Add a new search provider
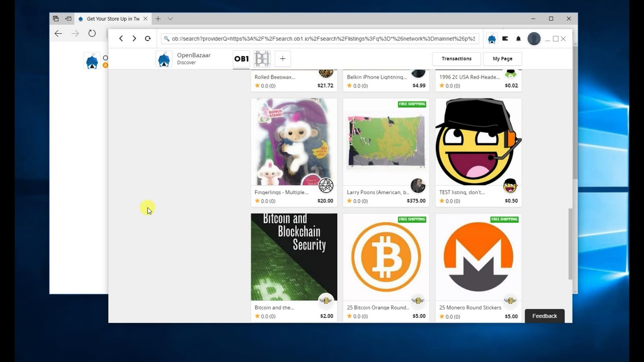 tap(283, 59)
